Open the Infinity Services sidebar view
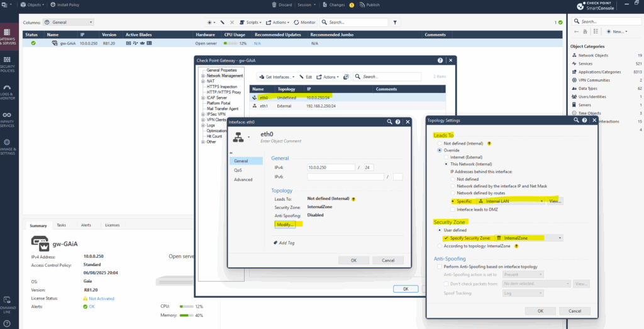644x329 pixels. point(8,120)
